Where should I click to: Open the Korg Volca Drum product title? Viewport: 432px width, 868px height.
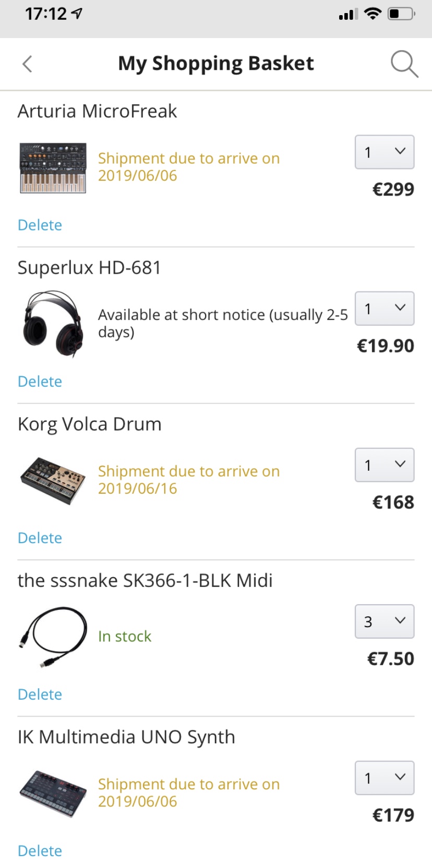coord(89,424)
